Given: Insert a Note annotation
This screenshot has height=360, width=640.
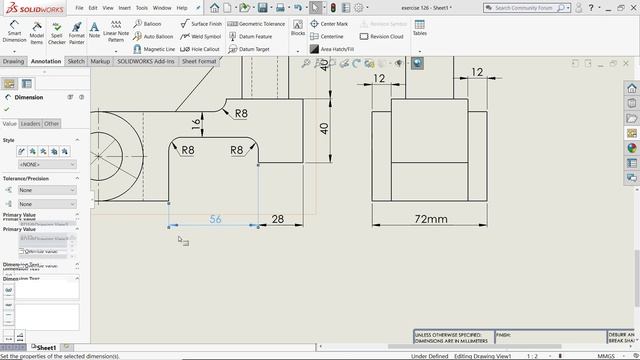Looking at the screenshot, I should [x=94, y=30].
